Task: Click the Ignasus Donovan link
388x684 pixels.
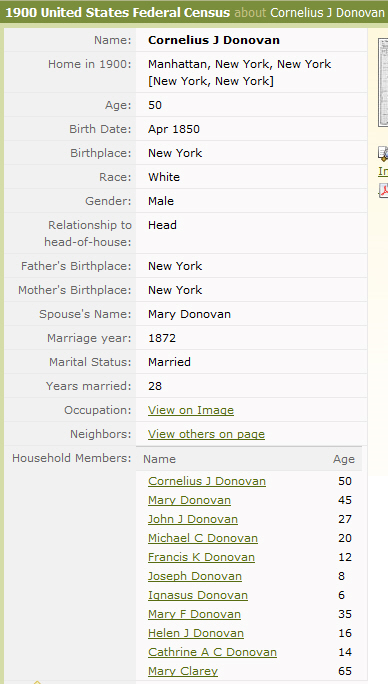Action: click(x=198, y=595)
